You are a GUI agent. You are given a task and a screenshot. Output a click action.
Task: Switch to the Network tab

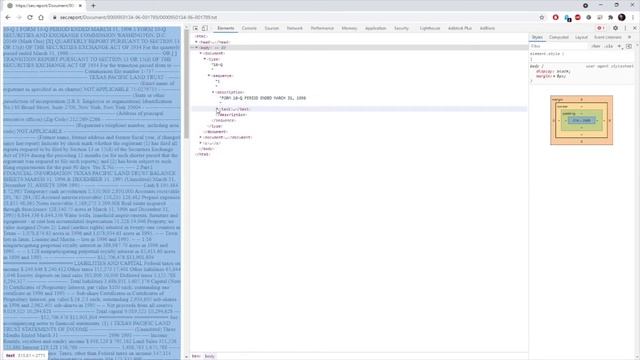coord(295,28)
